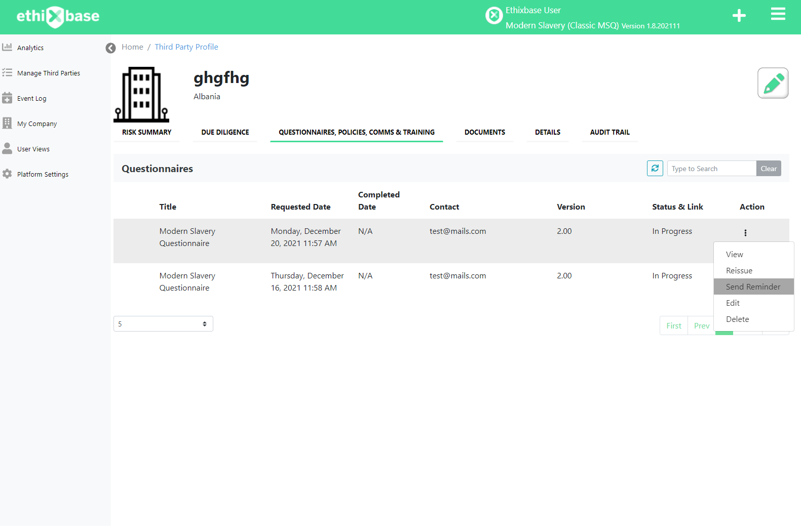Open the Audit Trail tab
Image resolution: width=801 pixels, height=532 pixels.
pyautogui.click(x=610, y=132)
